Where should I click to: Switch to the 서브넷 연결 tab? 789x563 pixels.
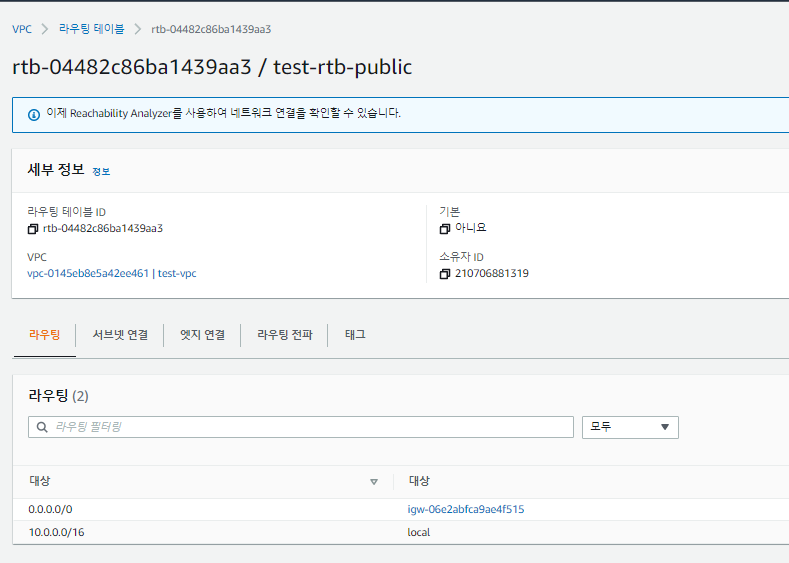[120, 335]
